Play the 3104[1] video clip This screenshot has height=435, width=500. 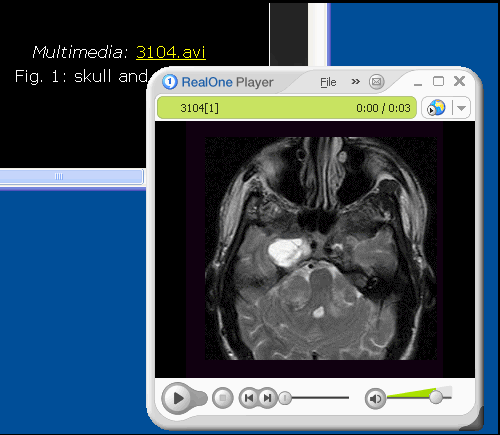click(x=178, y=398)
